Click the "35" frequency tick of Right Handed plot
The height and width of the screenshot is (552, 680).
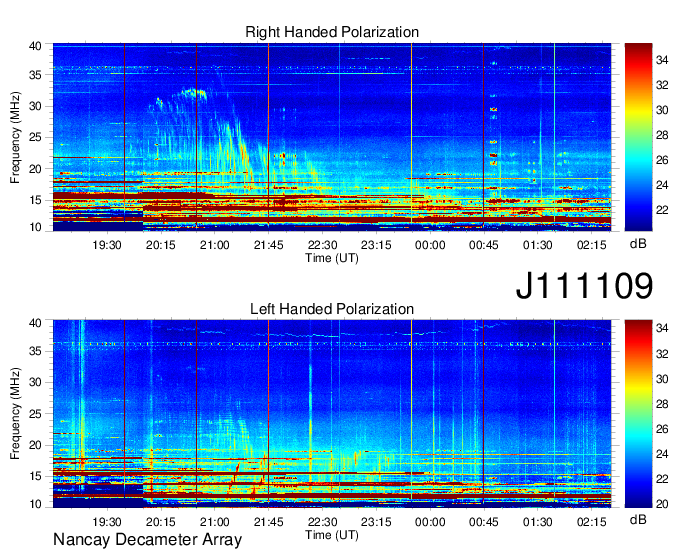pyautogui.click(x=35, y=75)
